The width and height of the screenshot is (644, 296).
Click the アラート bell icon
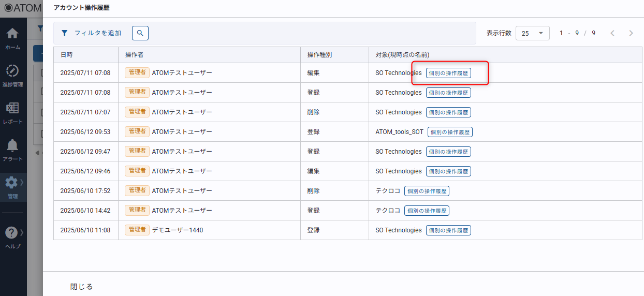click(x=13, y=145)
